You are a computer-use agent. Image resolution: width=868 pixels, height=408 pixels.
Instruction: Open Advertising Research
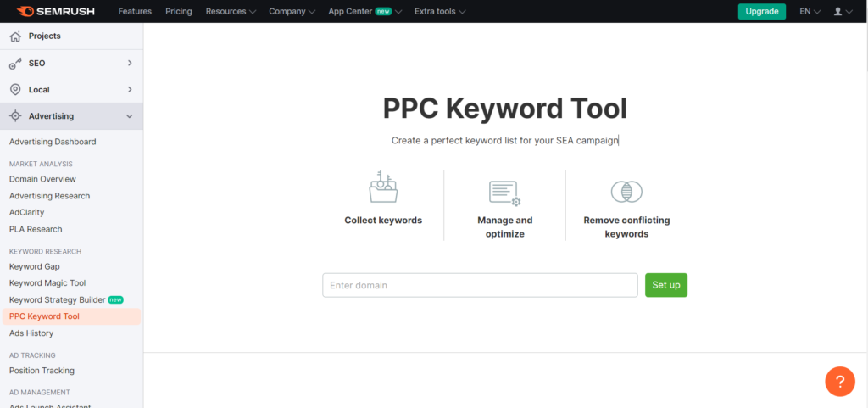click(x=49, y=196)
